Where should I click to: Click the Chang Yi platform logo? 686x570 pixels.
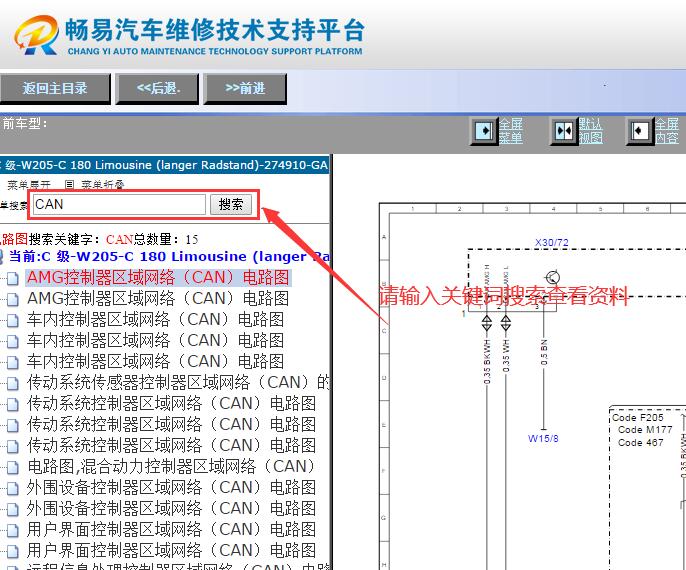pyautogui.click(x=36, y=35)
